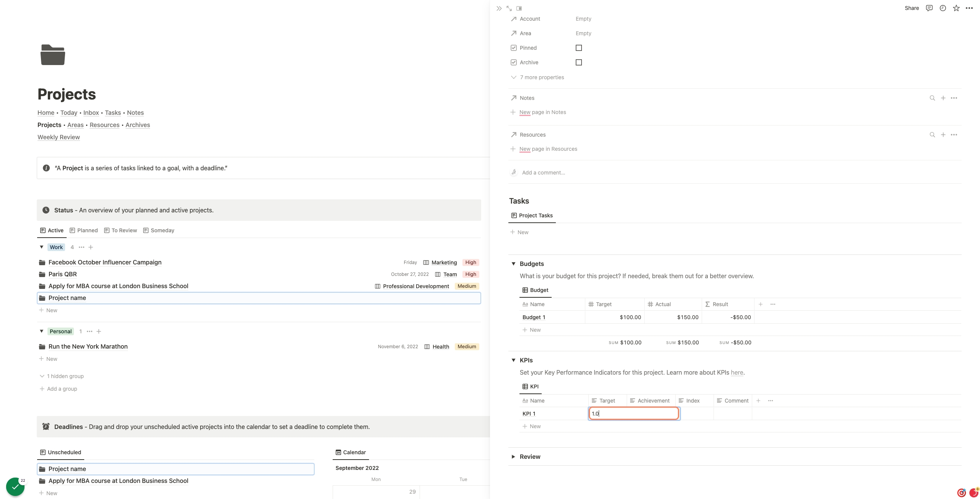Search the Resources relation with magnifier icon
This screenshot has height=499, width=980.
[932, 135]
